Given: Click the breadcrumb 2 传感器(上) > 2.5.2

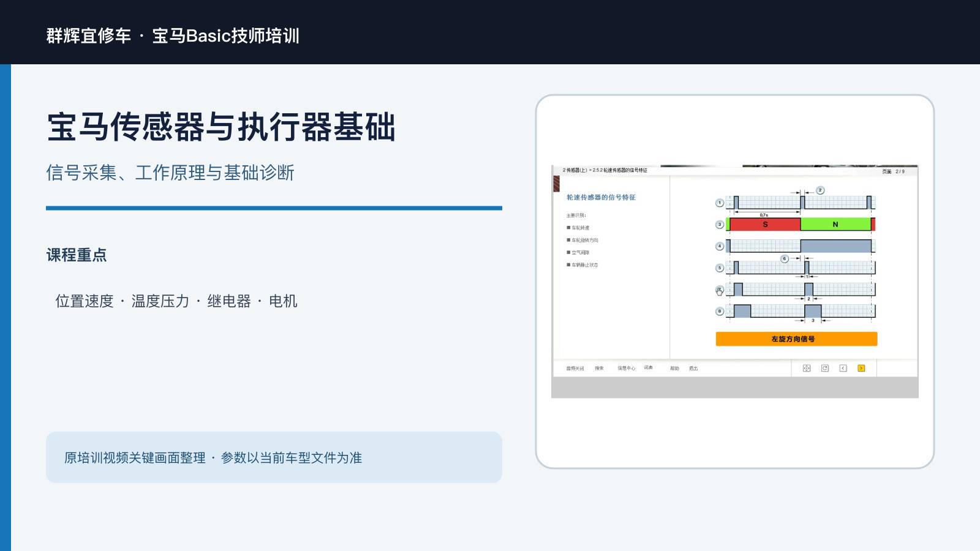Looking at the screenshot, I should [605, 170].
